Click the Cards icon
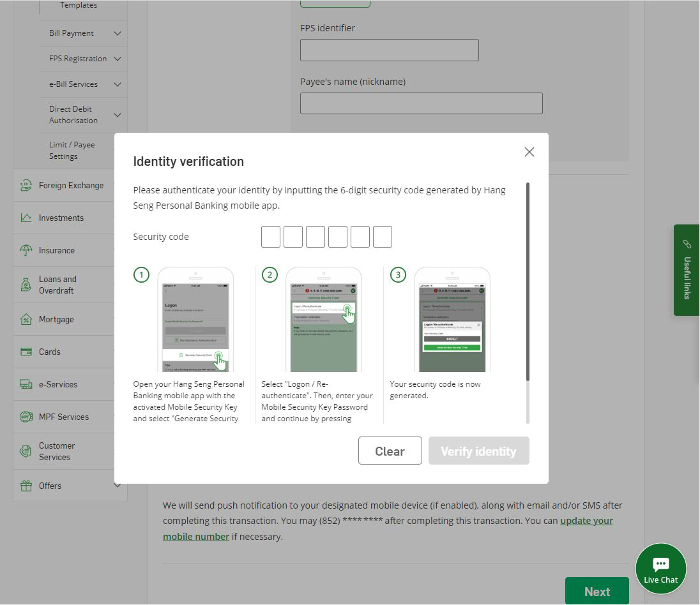 [26, 352]
